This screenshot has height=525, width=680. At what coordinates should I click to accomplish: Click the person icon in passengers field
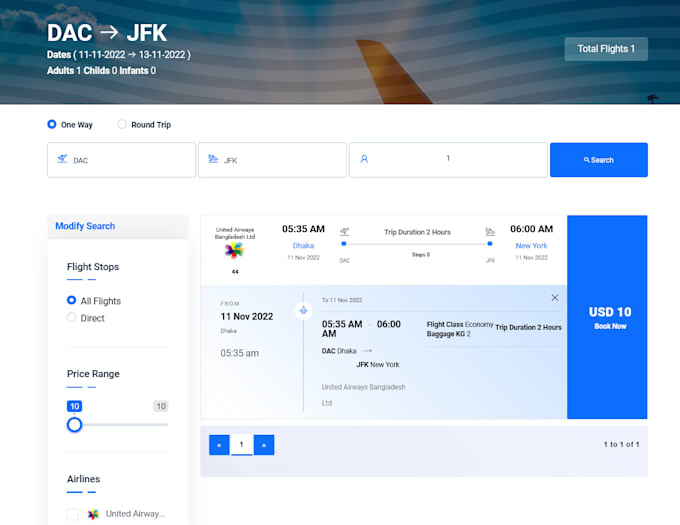click(x=364, y=159)
